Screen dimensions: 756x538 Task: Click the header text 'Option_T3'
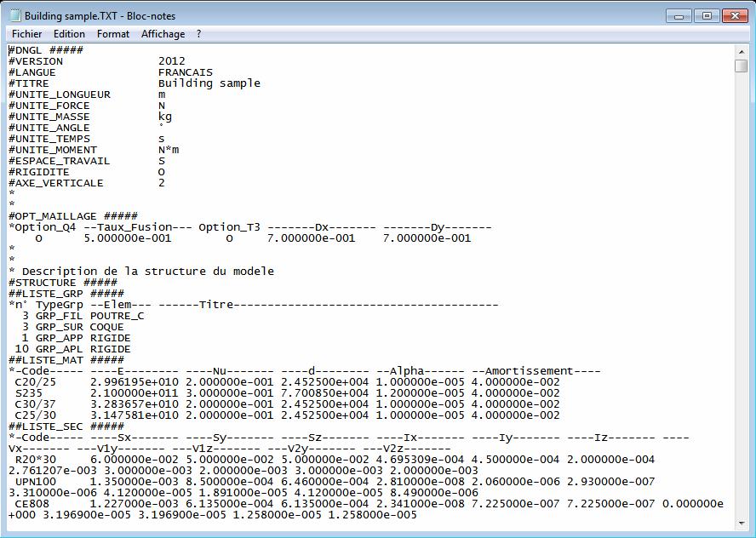click(229, 227)
